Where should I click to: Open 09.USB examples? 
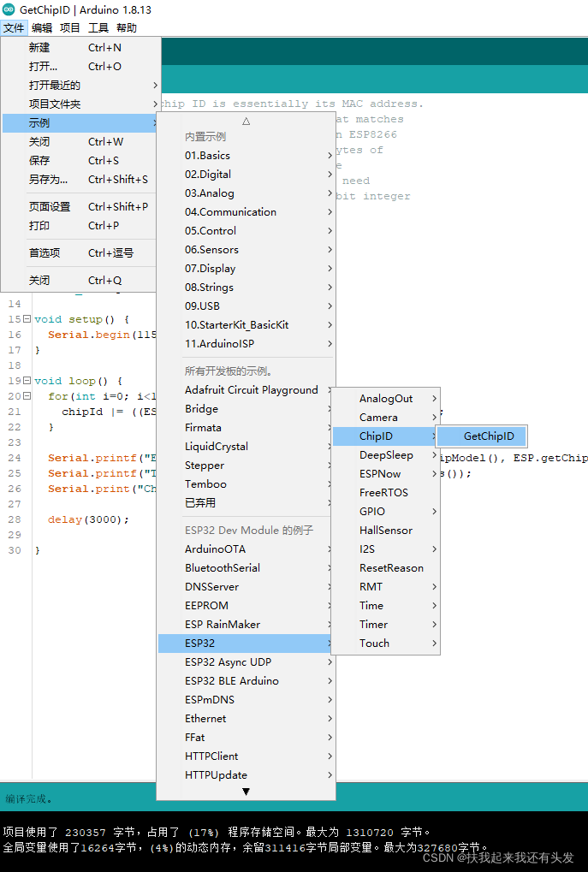[246, 306]
